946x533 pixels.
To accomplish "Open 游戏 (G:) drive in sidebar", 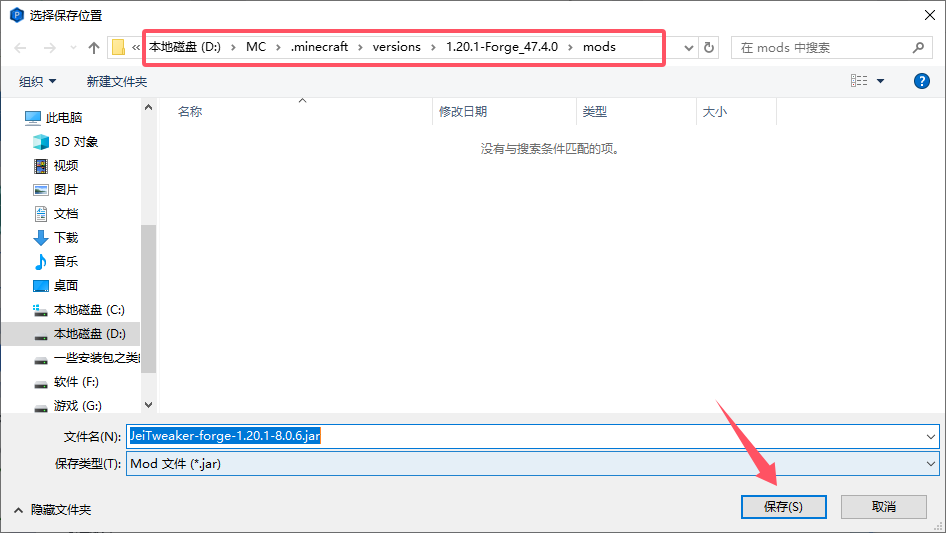I will 77,405.
